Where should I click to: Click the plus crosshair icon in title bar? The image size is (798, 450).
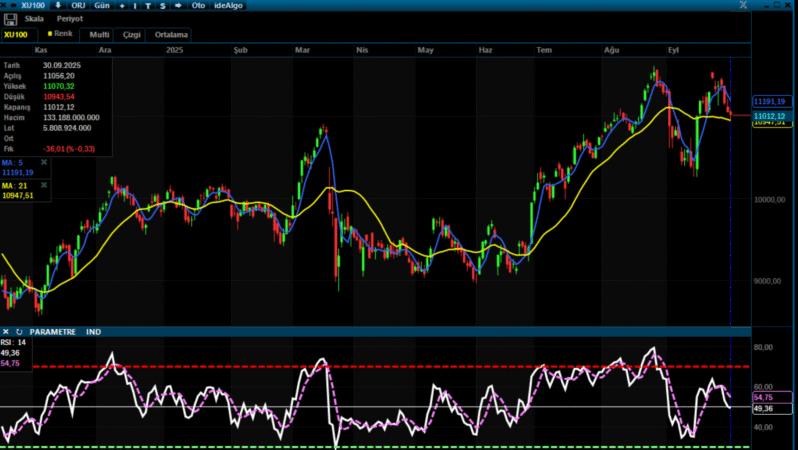coord(122,5)
